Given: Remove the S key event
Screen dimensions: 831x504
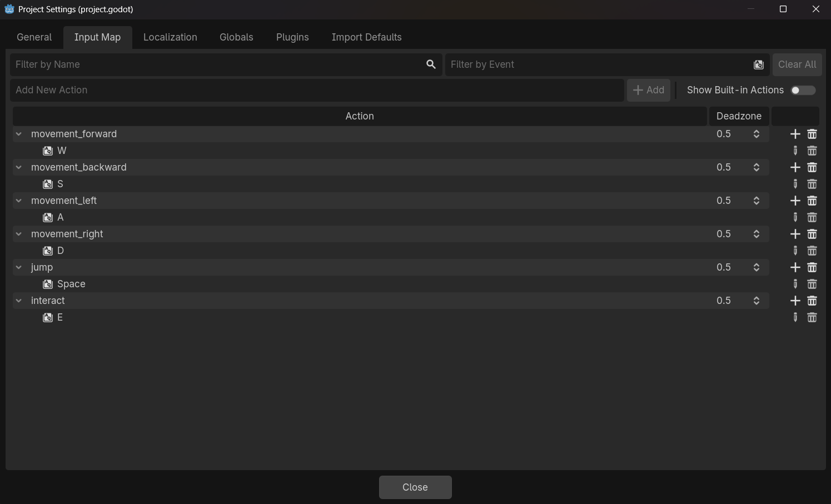Looking at the screenshot, I should click(812, 184).
